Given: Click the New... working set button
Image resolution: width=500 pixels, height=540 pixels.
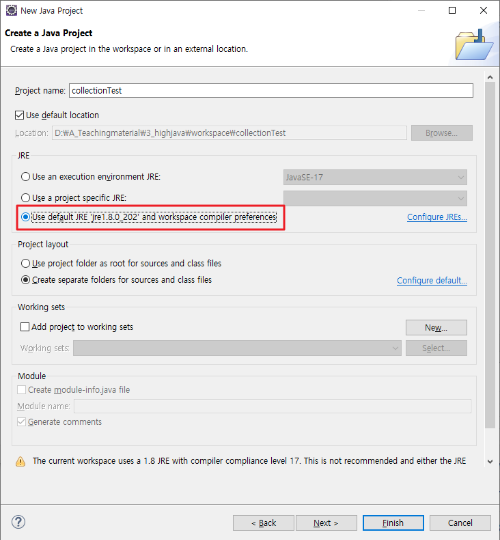Looking at the screenshot, I should click(x=436, y=328).
